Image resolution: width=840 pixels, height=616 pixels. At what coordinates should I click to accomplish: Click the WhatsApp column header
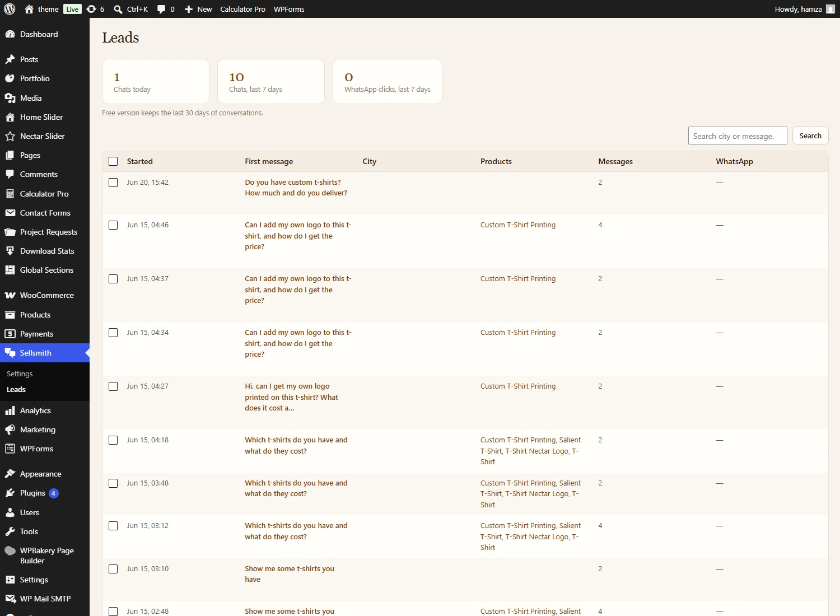734,161
